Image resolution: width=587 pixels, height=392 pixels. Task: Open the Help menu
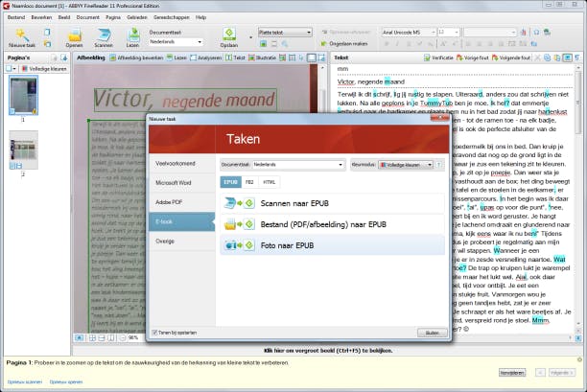pos(200,17)
